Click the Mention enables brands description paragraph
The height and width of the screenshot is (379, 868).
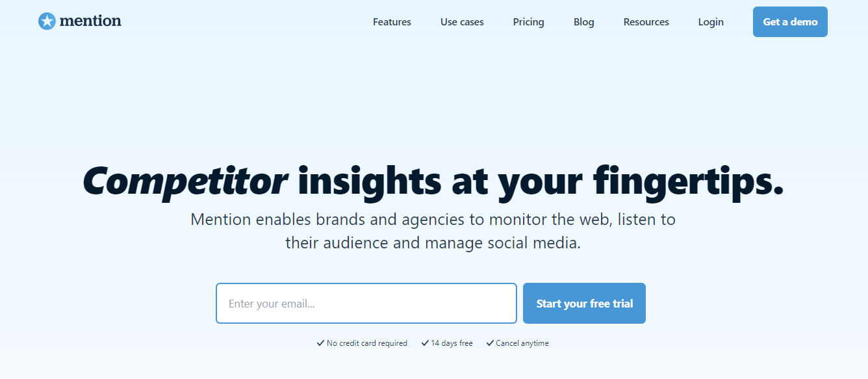tap(433, 231)
